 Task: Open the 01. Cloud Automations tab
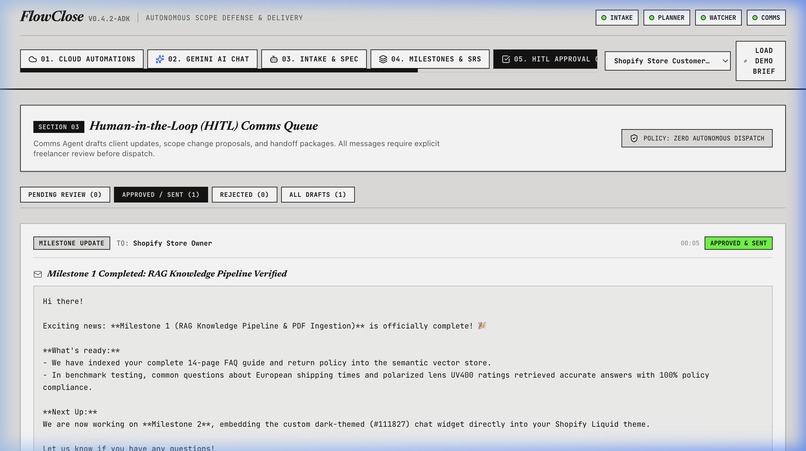point(82,59)
